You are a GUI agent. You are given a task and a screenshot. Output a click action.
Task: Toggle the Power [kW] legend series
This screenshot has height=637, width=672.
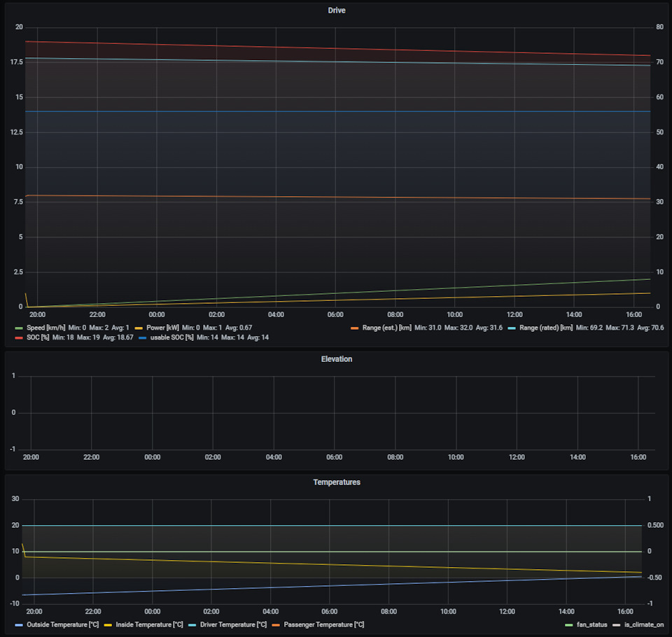pos(162,328)
